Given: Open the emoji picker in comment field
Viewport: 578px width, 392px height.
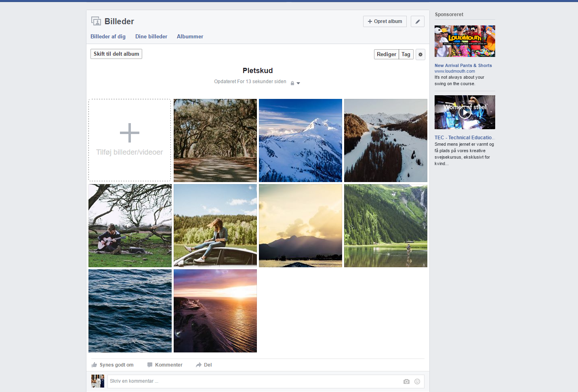Looking at the screenshot, I should tap(417, 382).
